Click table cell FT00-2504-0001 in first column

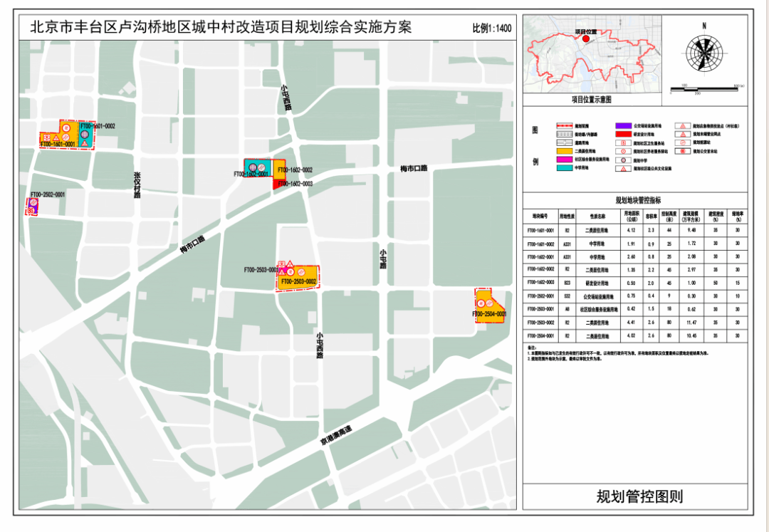click(540, 336)
